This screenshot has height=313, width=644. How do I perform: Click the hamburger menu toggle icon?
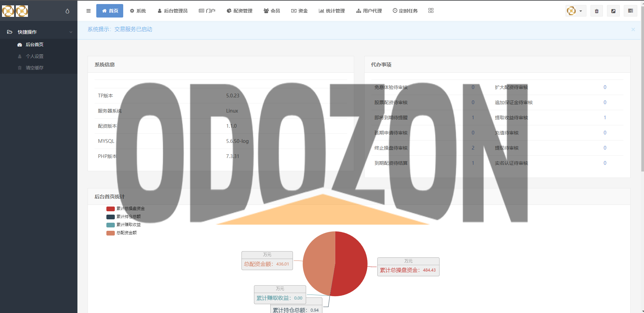click(89, 11)
